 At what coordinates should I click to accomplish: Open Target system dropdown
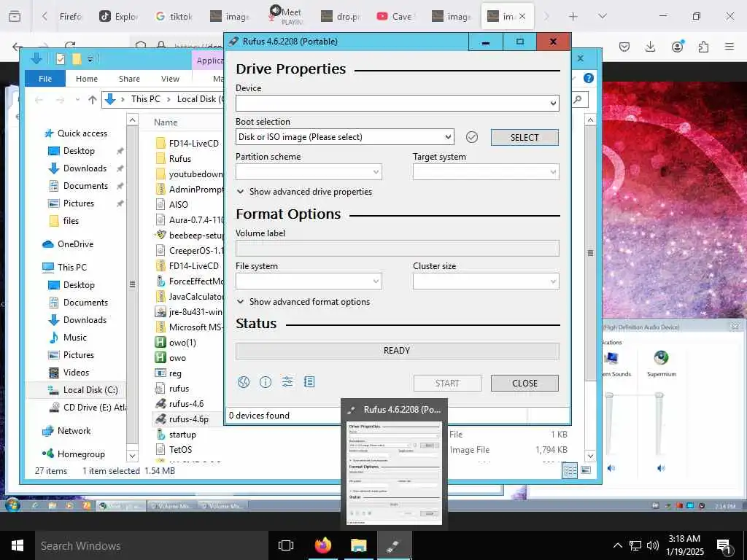[486, 172]
